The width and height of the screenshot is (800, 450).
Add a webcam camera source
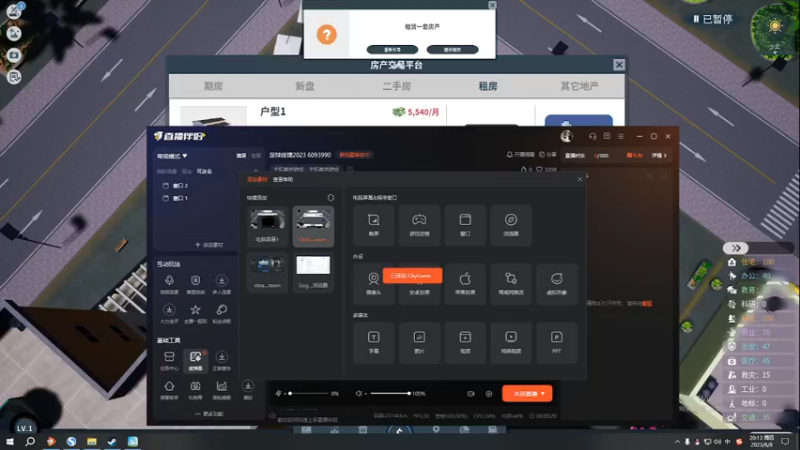point(373,284)
